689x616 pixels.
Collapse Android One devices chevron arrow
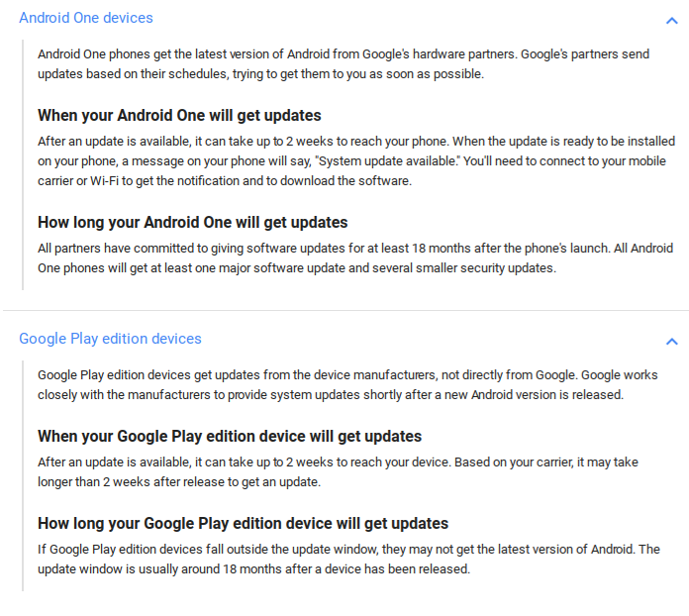pos(672,20)
